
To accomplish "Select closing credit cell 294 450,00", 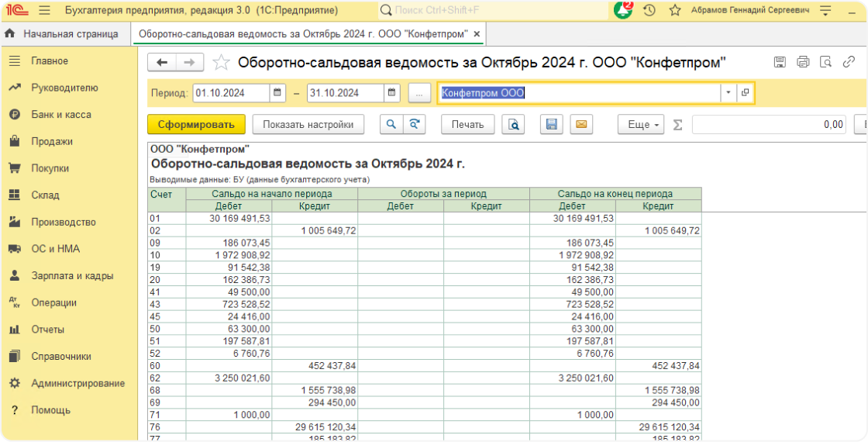I will (658, 402).
